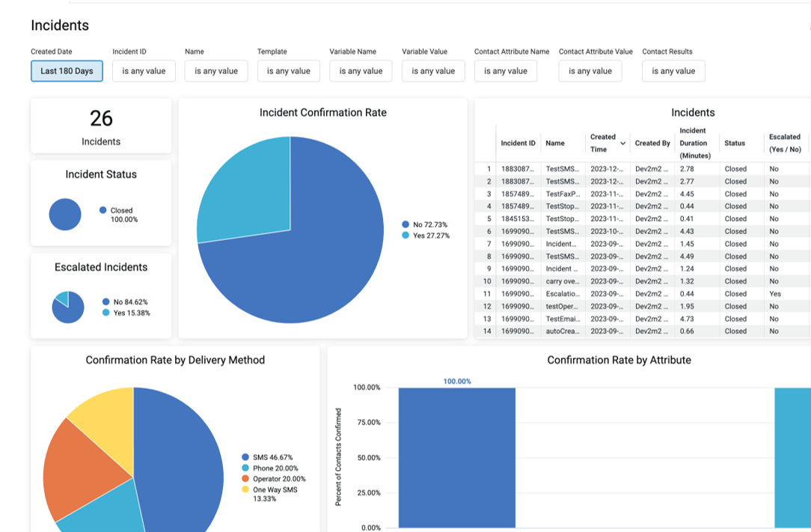Viewport: 811px width, 532px height.
Task: Click the Escalated Incidents small pie chart
Action: tap(68, 308)
